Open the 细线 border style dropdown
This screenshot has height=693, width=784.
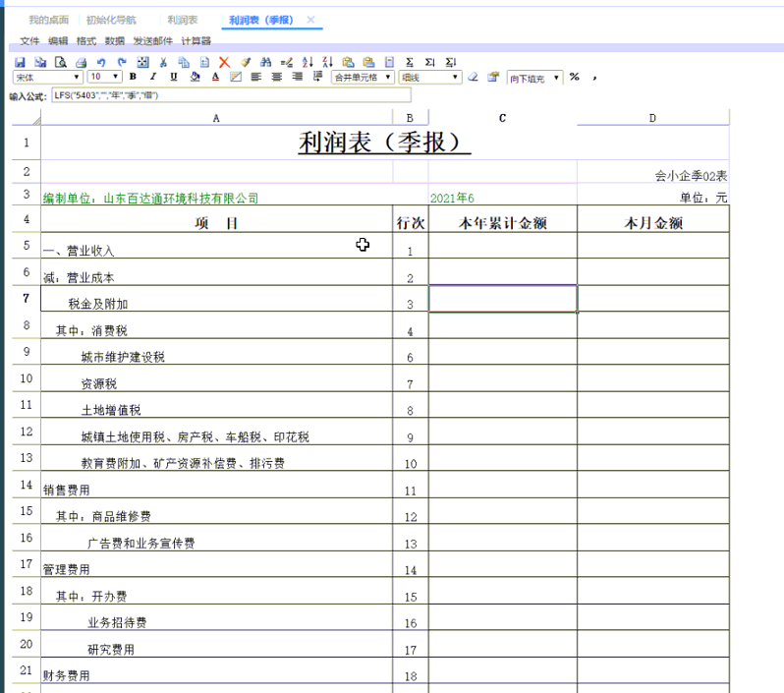tap(430, 77)
